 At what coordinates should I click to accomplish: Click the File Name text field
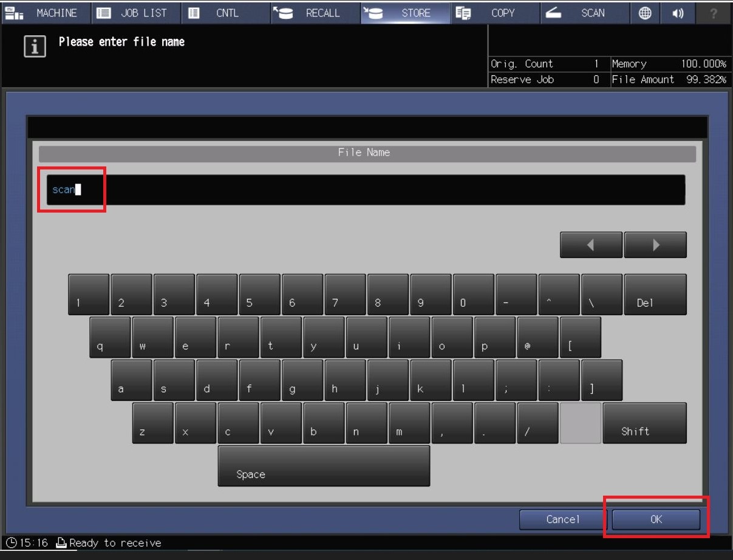(366, 190)
